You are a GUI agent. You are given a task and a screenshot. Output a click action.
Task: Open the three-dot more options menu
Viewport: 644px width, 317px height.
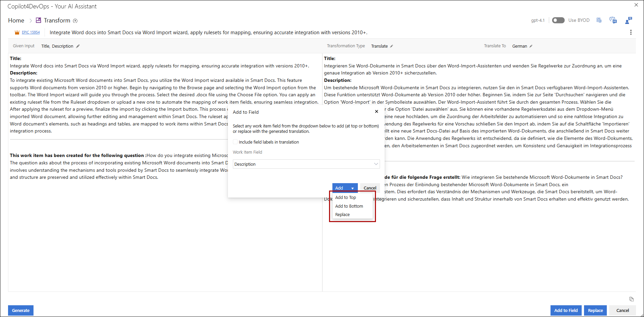631,32
